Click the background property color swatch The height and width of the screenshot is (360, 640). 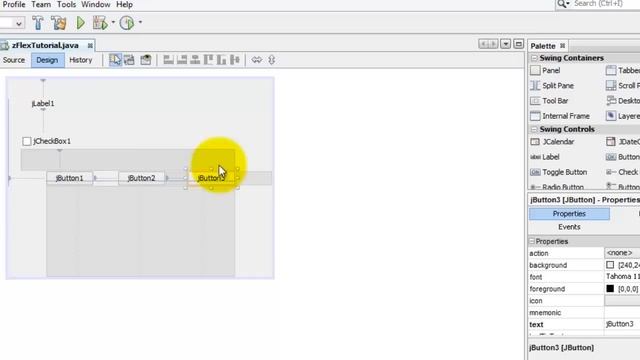pyautogui.click(x=610, y=265)
